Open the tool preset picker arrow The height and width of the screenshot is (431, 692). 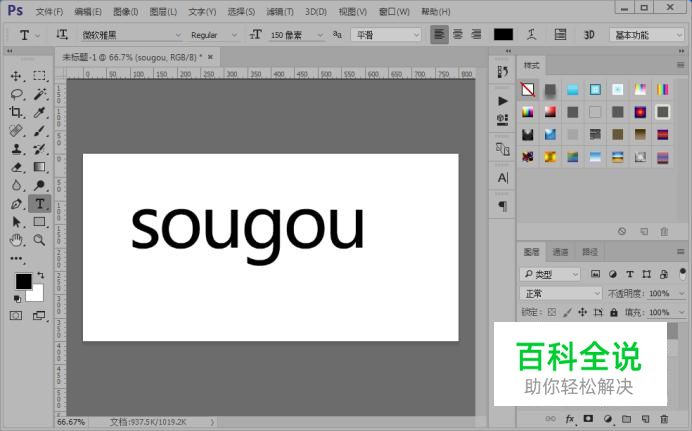(38, 35)
